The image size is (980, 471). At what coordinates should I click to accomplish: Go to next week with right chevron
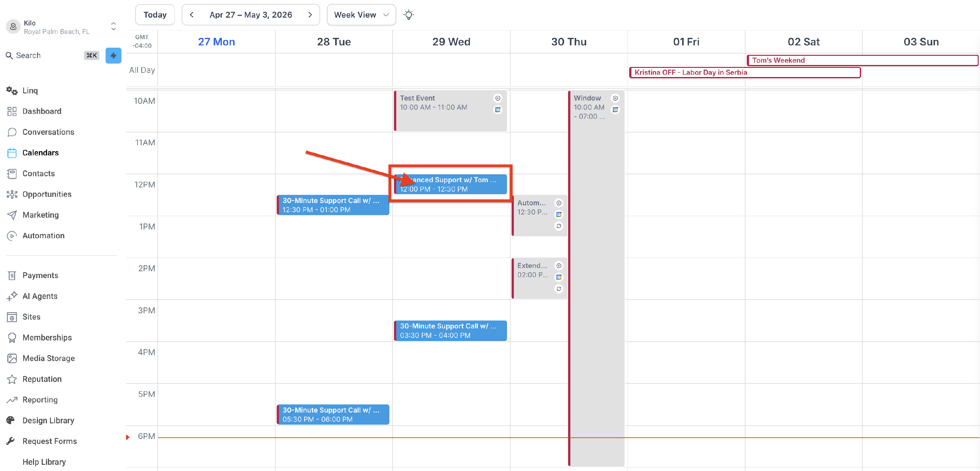[310, 15]
